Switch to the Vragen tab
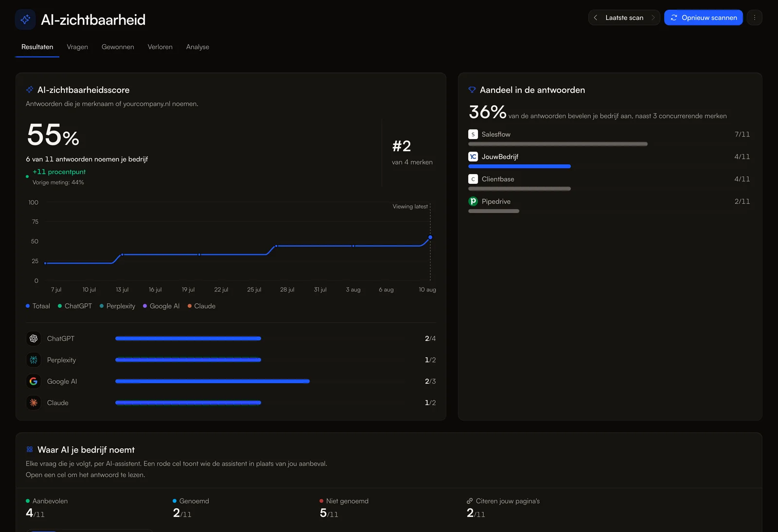Image resolution: width=778 pixels, height=532 pixels. tap(77, 47)
